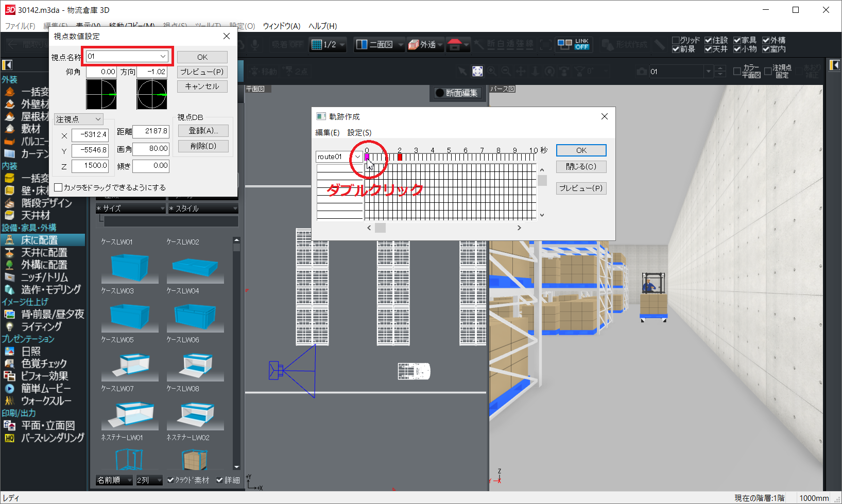The image size is (842, 504).
Task: Open 階段デザイン stair design tool
Action: point(46,203)
